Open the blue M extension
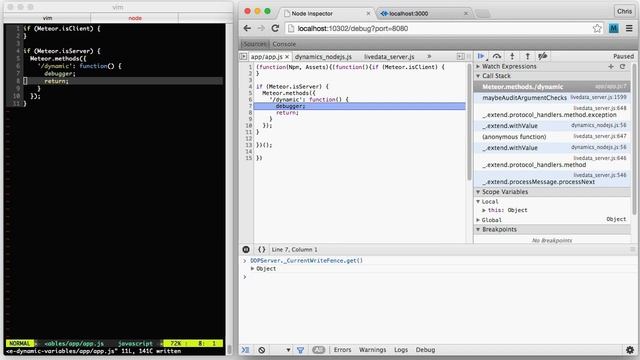The image size is (640, 360). click(613, 28)
